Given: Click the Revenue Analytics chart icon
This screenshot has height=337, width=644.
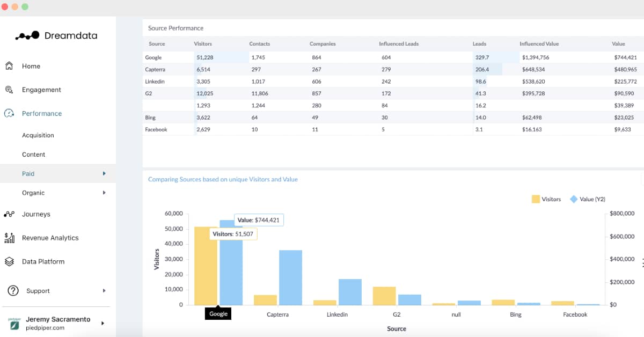Looking at the screenshot, I should pyautogui.click(x=9, y=238).
